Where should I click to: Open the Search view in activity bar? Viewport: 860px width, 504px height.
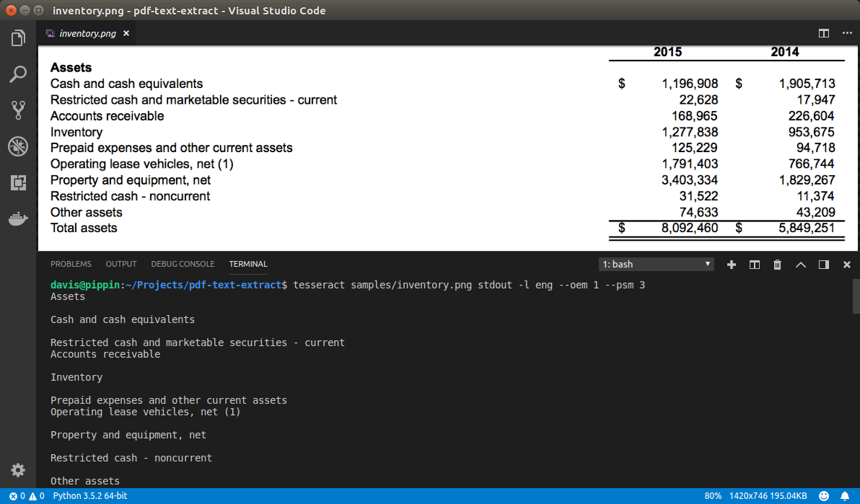coord(18,74)
